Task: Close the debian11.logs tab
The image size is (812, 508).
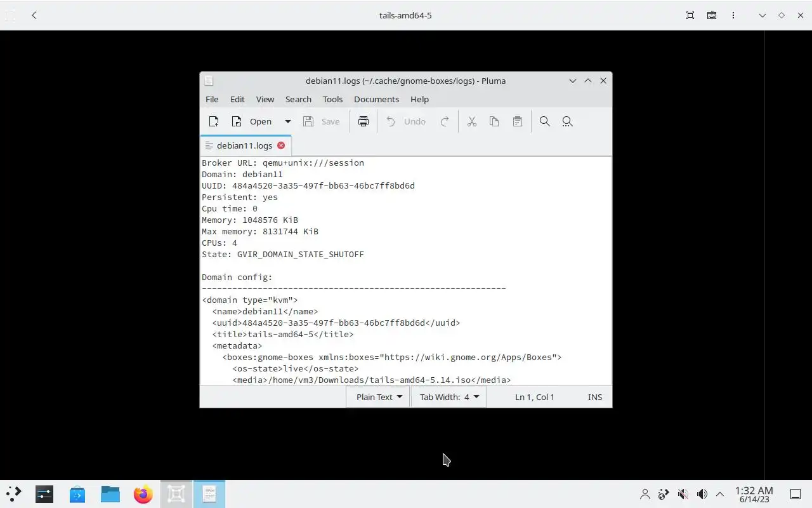Action: click(281, 145)
